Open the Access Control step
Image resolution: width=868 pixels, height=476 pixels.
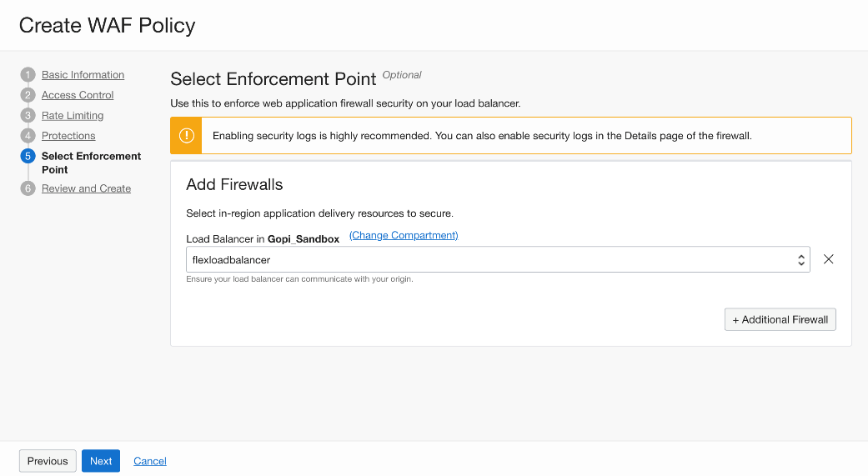pos(78,95)
